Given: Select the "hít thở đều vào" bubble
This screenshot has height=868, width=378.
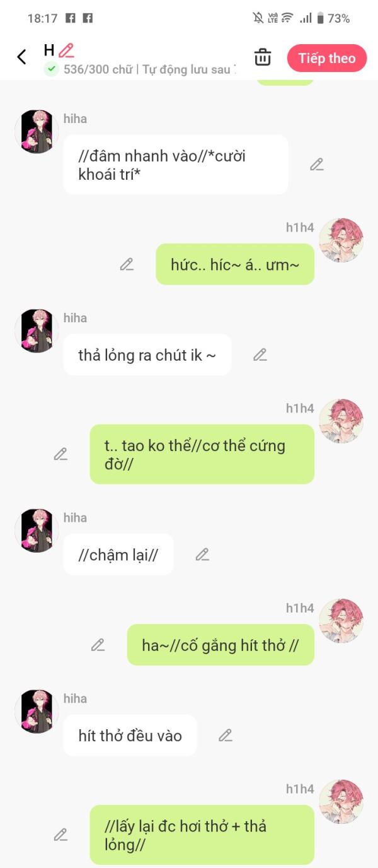Looking at the screenshot, I should point(130,736).
